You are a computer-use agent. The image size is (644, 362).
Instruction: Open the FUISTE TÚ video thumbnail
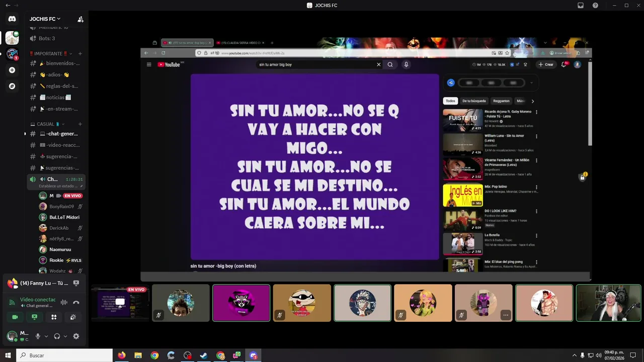pyautogui.click(x=462, y=120)
